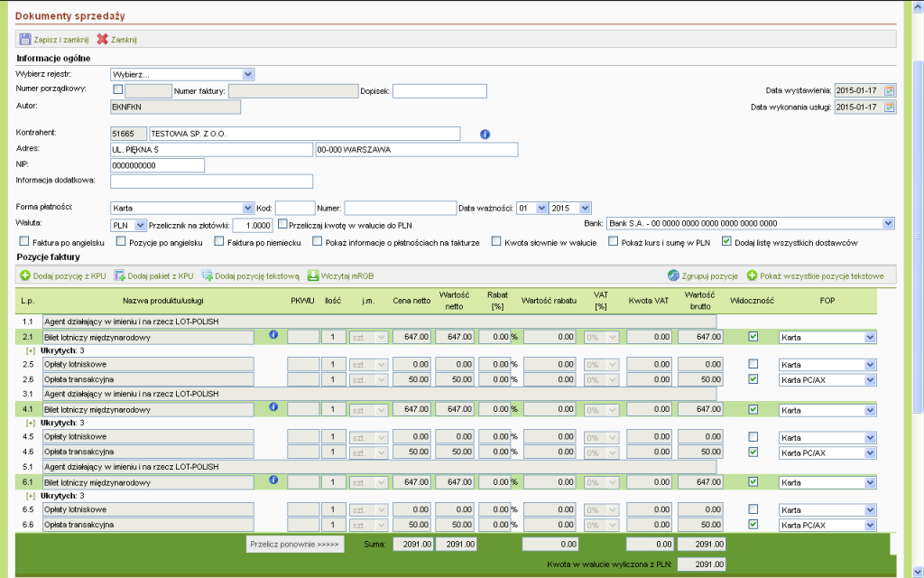Click the Zamknij link
This screenshot has width=924, height=578.
[124, 40]
